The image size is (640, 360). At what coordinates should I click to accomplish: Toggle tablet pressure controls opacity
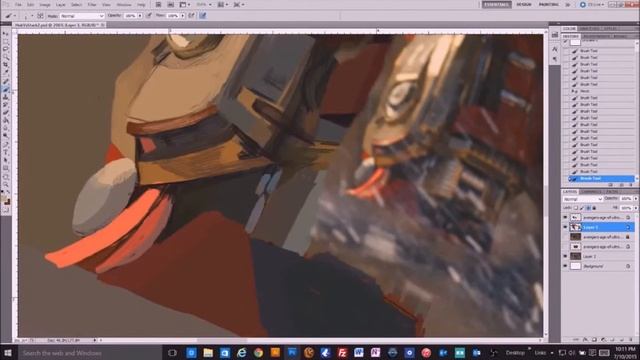tap(149, 16)
